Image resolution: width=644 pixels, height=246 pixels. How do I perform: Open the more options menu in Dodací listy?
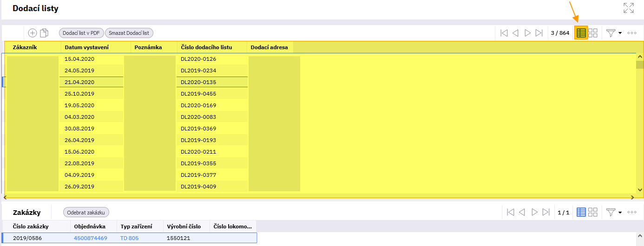632,33
